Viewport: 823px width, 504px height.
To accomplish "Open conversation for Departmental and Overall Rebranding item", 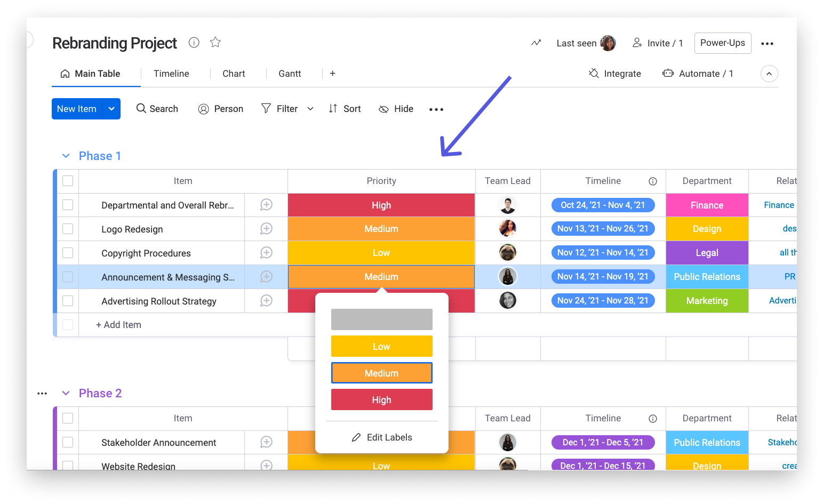I will (266, 205).
